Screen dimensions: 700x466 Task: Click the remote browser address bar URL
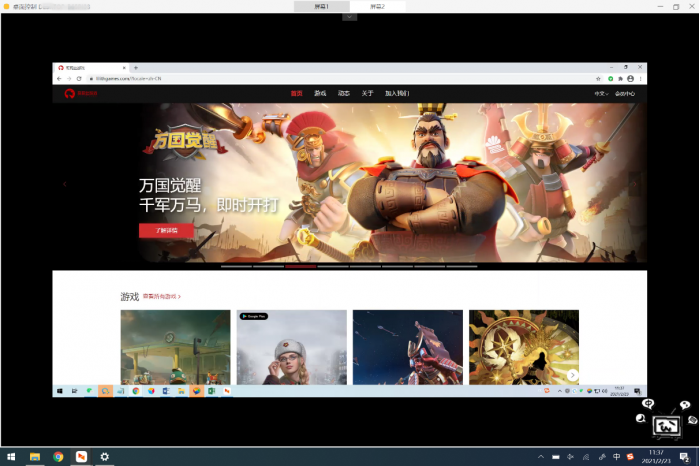(x=129, y=79)
